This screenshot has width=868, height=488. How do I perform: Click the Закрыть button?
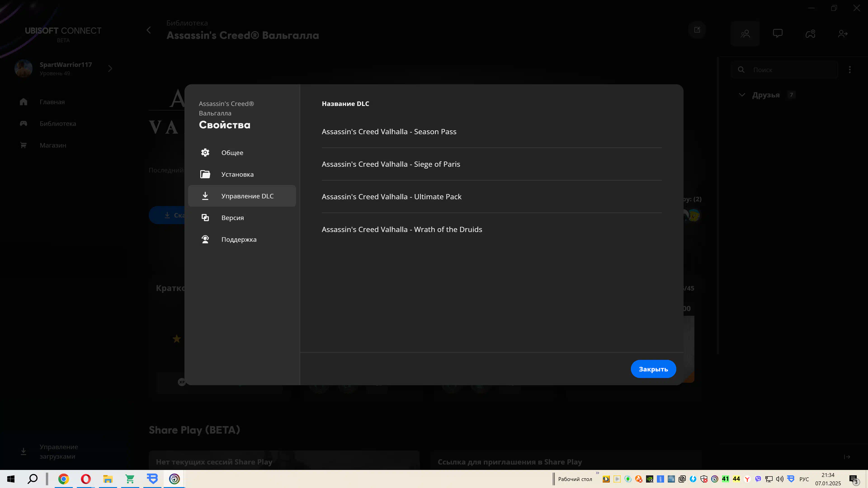[653, 369]
